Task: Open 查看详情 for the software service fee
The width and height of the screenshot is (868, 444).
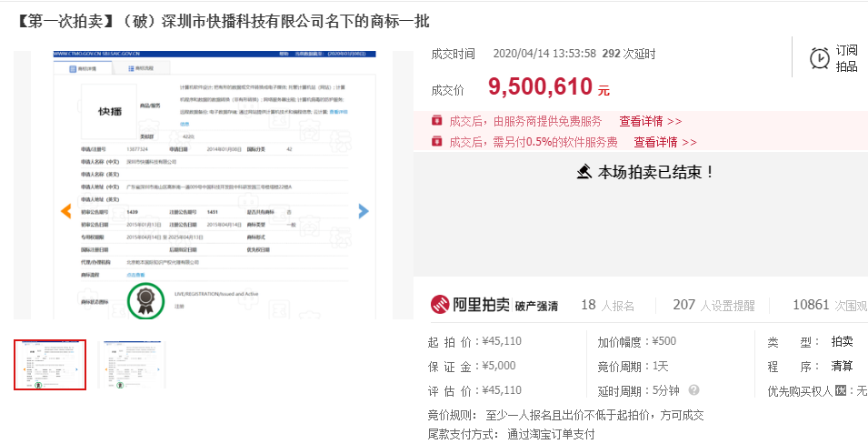Action: click(664, 142)
